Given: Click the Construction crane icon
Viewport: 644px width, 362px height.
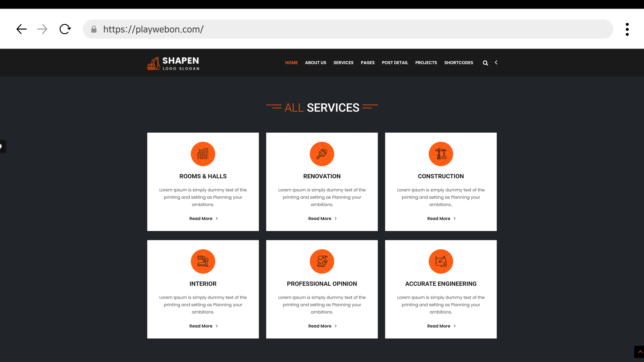Looking at the screenshot, I should coord(441,154).
